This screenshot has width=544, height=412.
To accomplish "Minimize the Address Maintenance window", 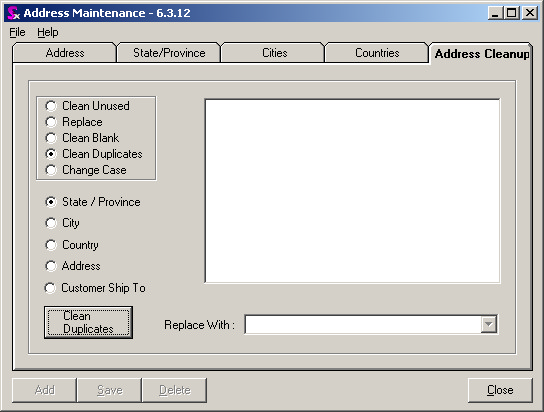I will click(495, 13).
